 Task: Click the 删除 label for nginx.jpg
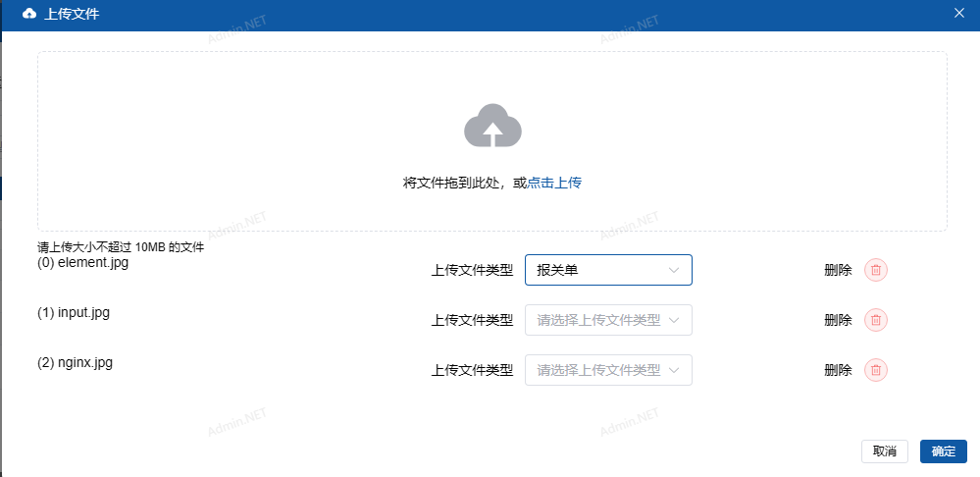(838, 370)
